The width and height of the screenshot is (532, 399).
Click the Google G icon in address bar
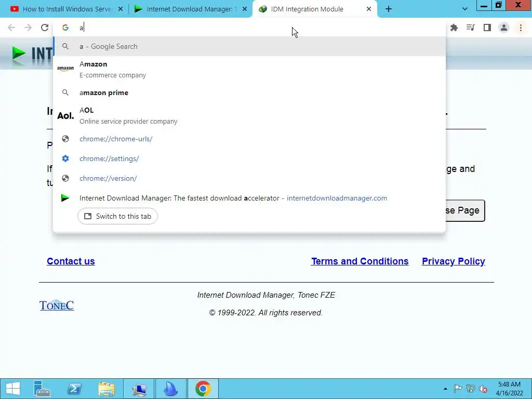[x=65, y=28]
